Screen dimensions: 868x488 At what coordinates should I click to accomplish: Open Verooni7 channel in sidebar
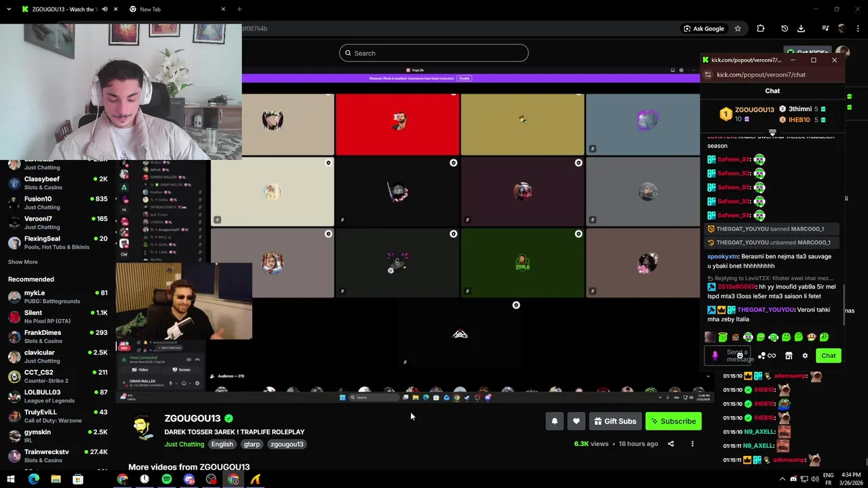point(58,222)
